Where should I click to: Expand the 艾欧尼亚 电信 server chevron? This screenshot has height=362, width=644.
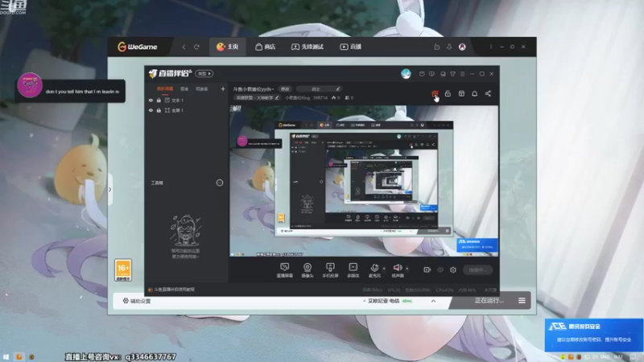click(433, 301)
